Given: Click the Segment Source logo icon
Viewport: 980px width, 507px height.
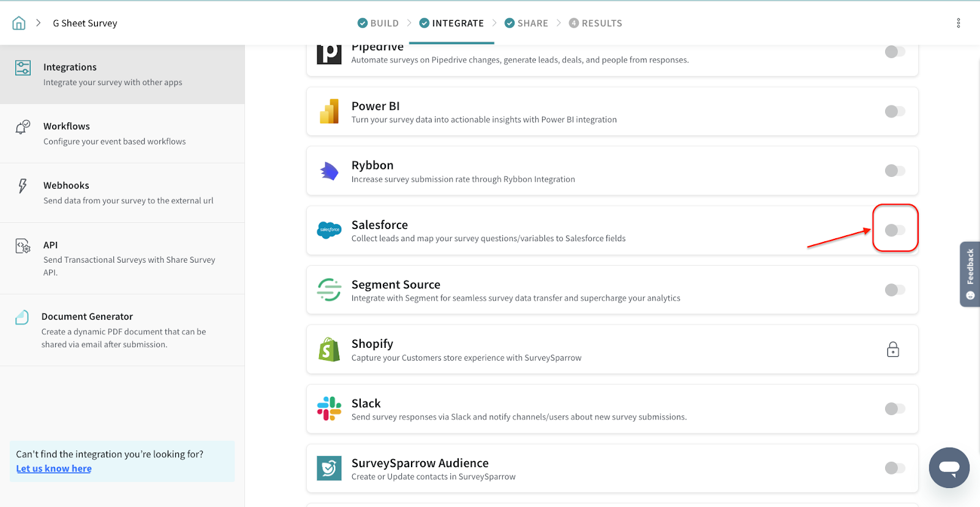Looking at the screenshot, I should tap(329, 290).
